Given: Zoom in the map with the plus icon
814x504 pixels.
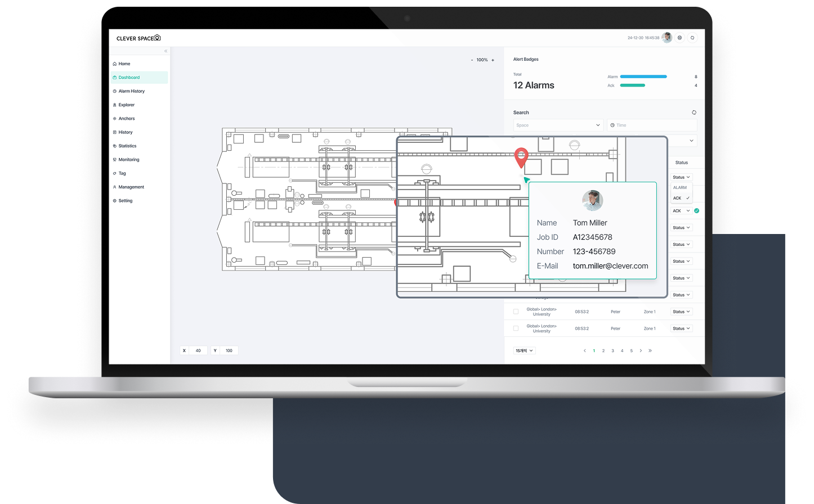Looking at the screenshot, I should (493, 60).
